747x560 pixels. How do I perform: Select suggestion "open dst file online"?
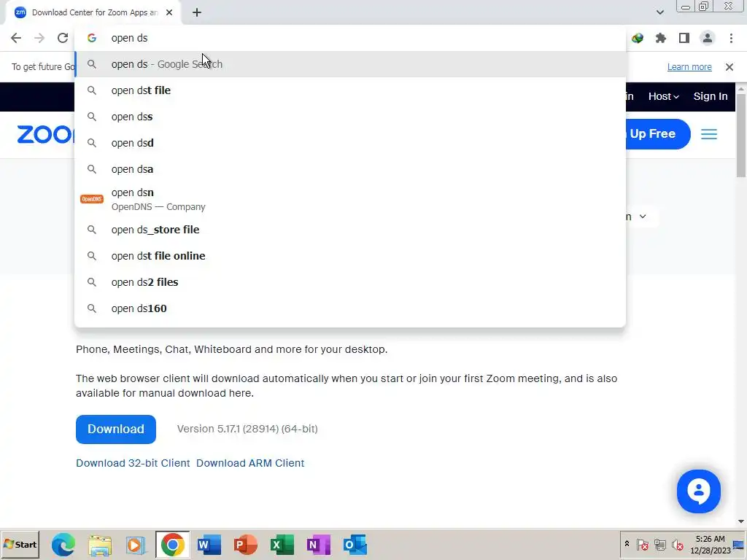(x=350, y=256)
